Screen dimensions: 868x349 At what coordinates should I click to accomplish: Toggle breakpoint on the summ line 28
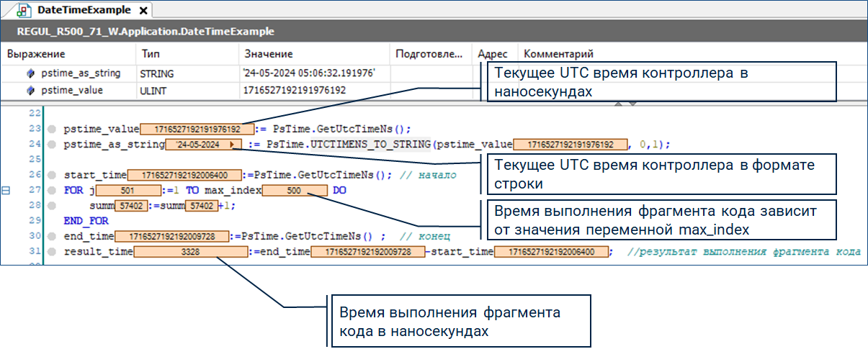click(53, 206)
